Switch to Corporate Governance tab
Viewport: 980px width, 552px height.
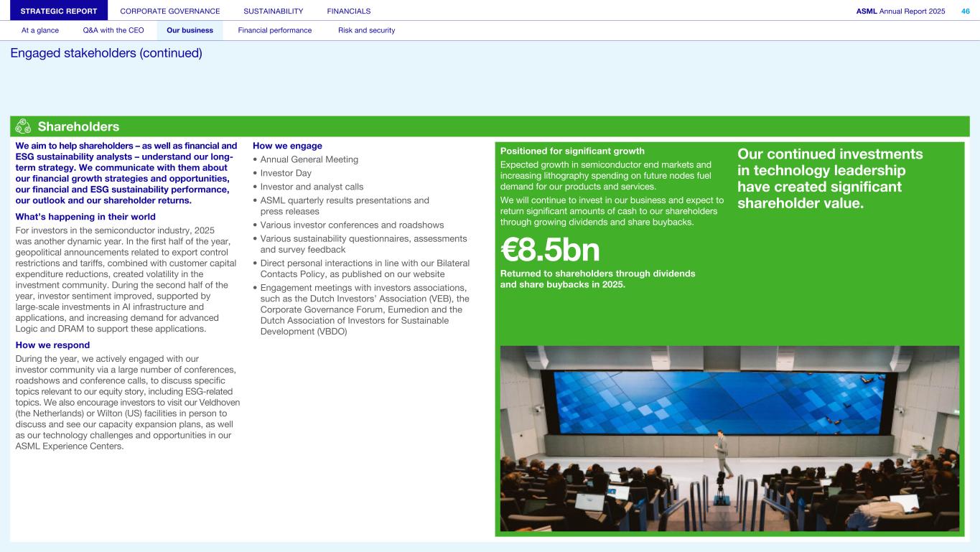(170, 11)
